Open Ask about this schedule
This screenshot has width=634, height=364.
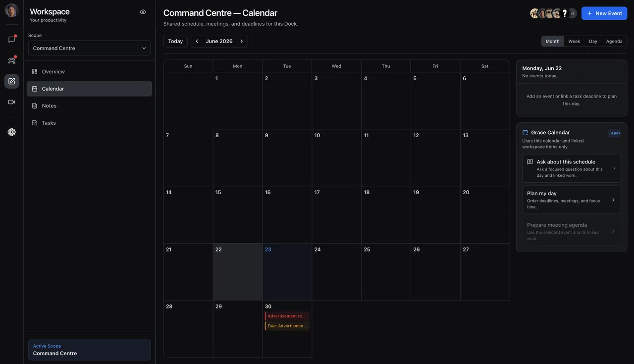(572, 168)
